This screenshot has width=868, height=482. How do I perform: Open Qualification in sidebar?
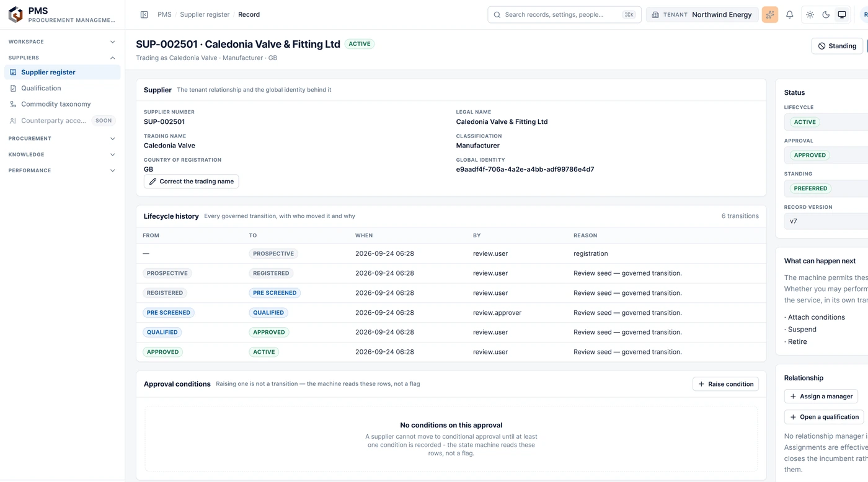[62, 89]
